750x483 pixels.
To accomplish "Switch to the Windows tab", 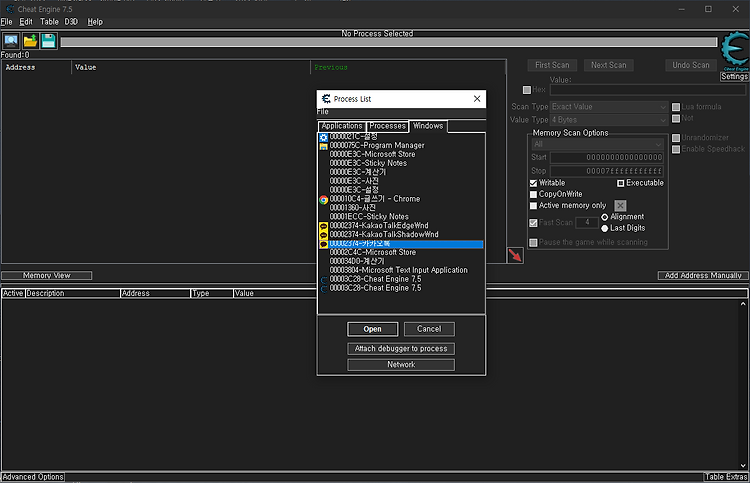I will click(428, 126).
